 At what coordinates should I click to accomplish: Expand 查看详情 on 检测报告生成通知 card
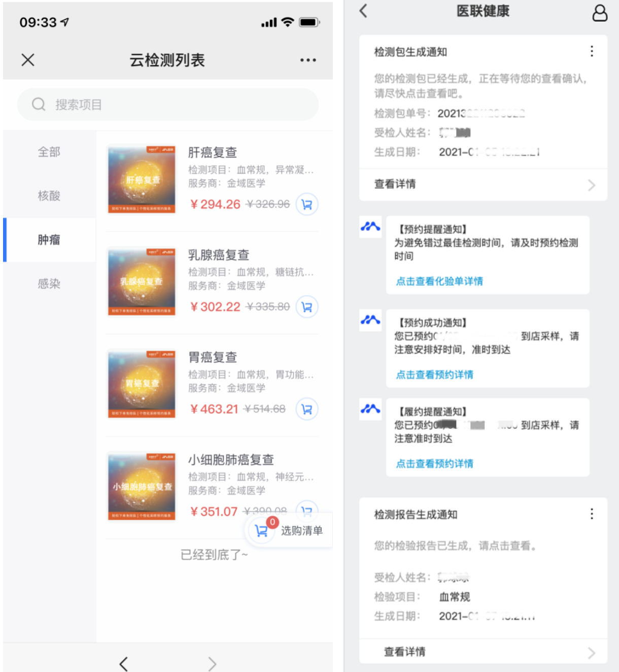click(x=483, y=652)
